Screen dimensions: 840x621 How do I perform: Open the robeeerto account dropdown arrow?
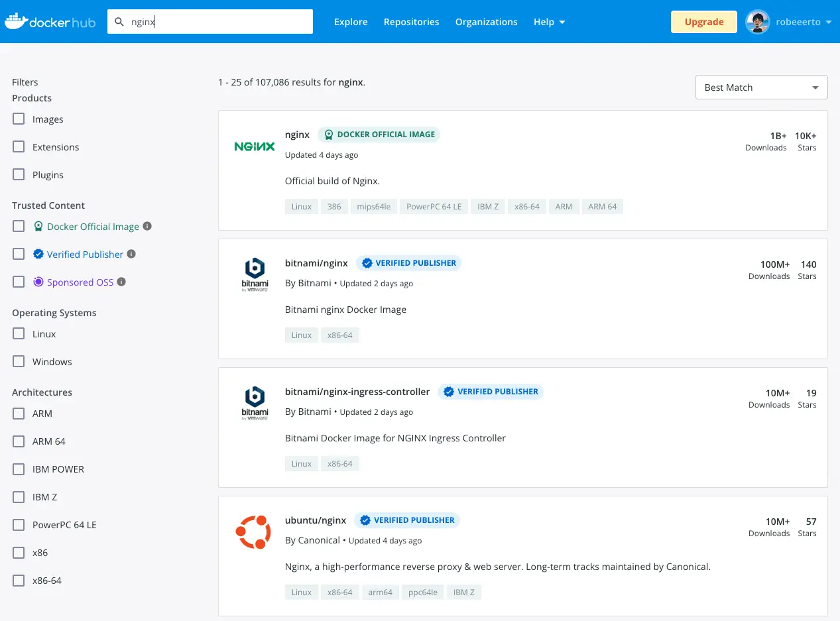pyautogui.click(x=828, y=22)
